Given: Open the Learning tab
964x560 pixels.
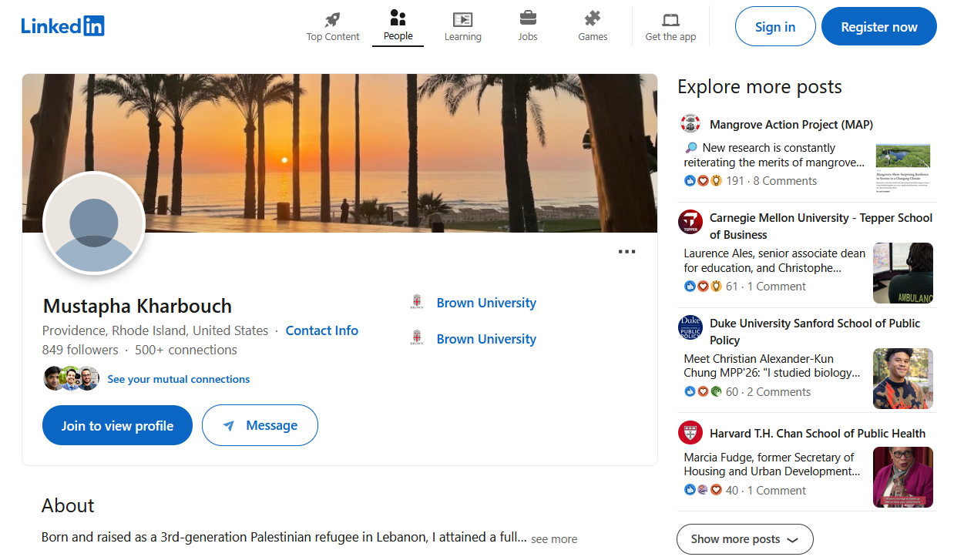Looking at the screenshot, I should (x=462, y=26).
